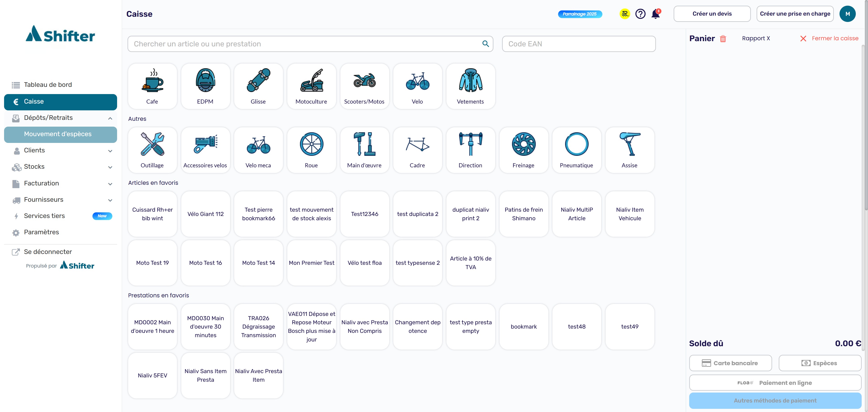Open the user avatar M menu
The width and height of the screenshot is (868, 412).
(x=847, y=14)
